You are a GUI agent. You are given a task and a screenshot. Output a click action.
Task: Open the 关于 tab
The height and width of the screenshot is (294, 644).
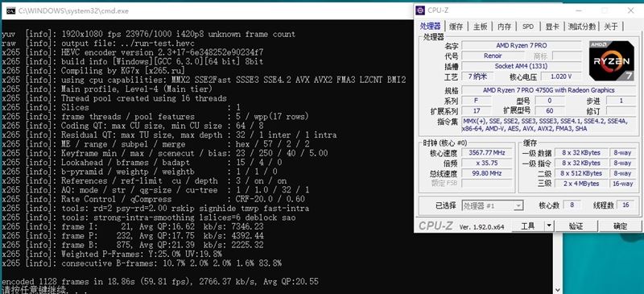(x=611, y=27)
